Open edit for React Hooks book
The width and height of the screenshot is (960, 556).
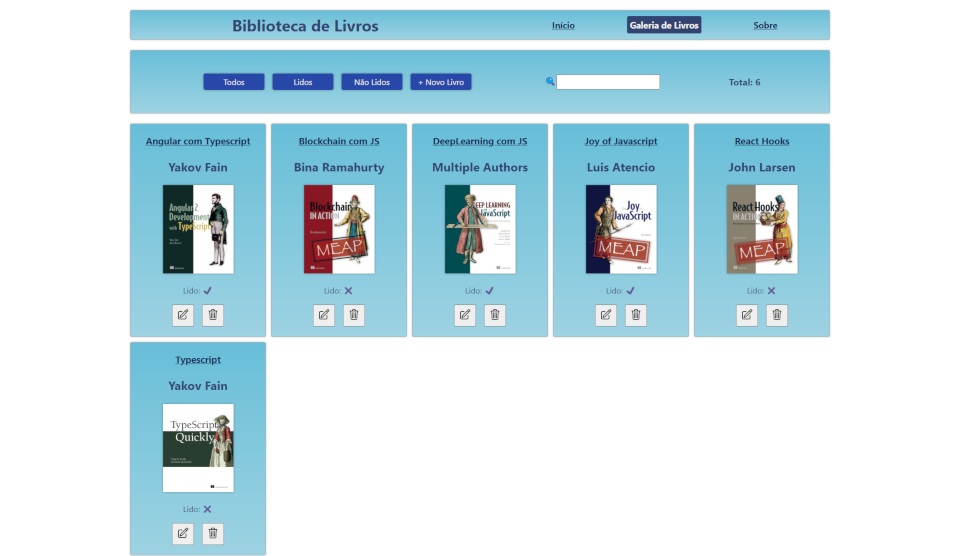747,315
